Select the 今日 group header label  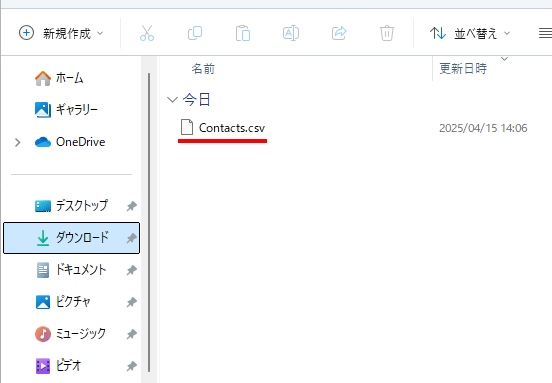(196, 100)
